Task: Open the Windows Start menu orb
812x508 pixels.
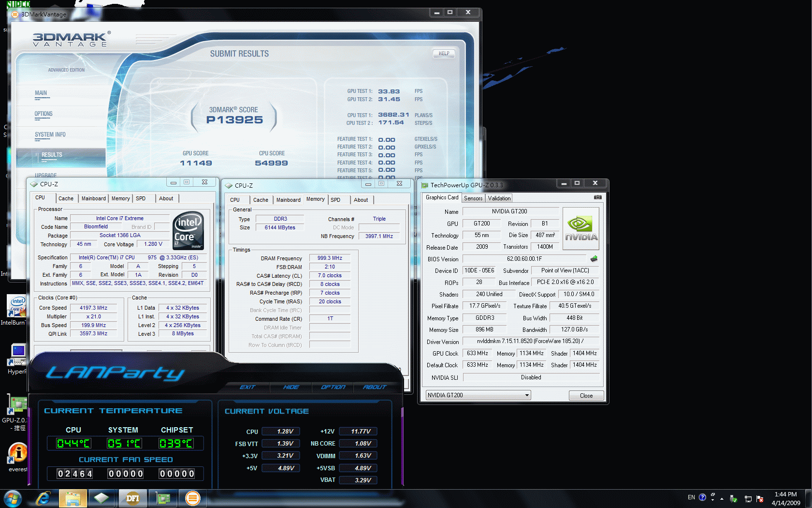Action: click(12, 498)
